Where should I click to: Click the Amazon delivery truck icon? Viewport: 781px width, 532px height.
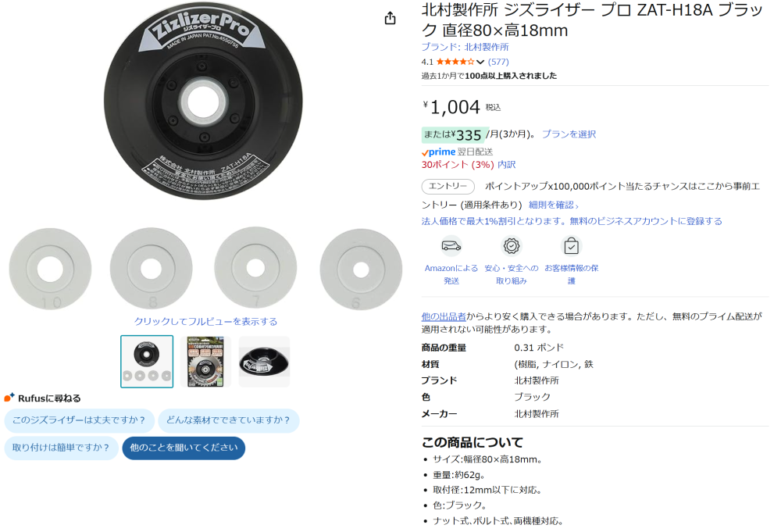[451, 245]
